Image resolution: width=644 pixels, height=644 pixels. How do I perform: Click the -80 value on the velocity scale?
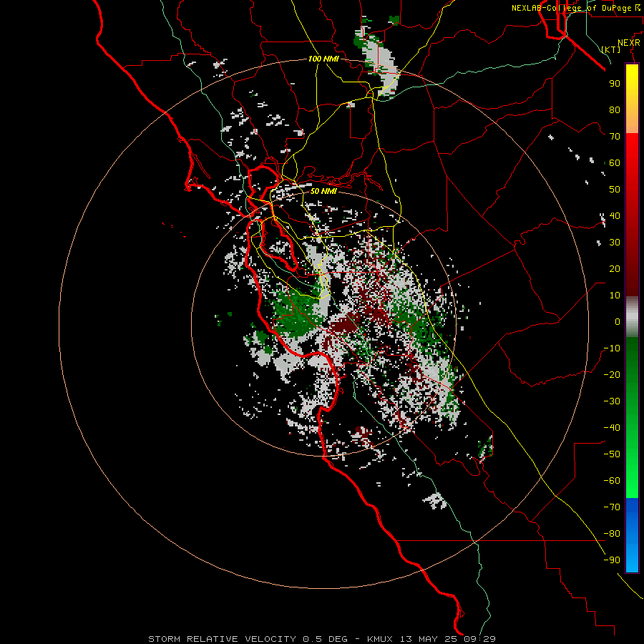[x=612, y=534]
